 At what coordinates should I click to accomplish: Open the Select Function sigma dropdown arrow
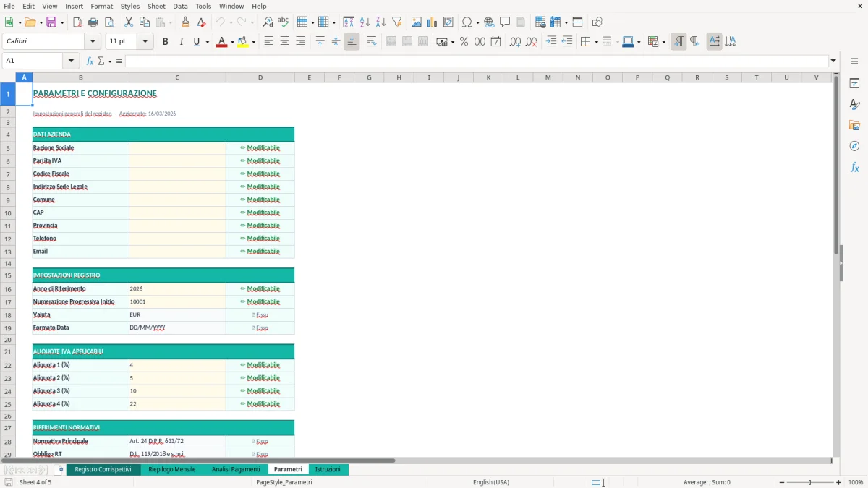(110, 61)
